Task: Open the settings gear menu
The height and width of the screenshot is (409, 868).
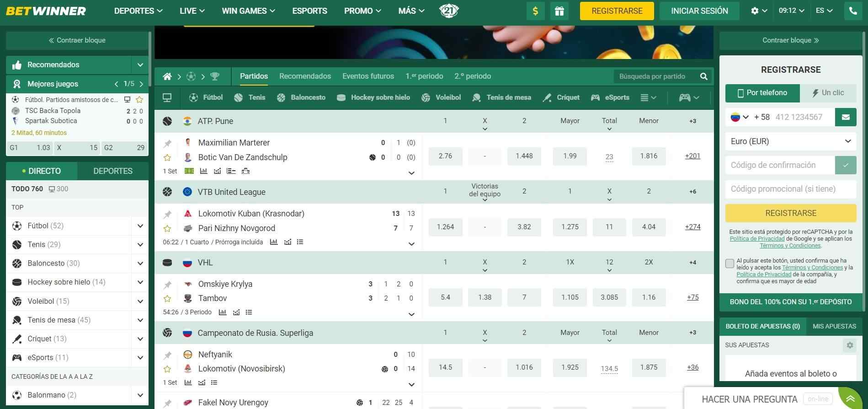Action: 759,11
